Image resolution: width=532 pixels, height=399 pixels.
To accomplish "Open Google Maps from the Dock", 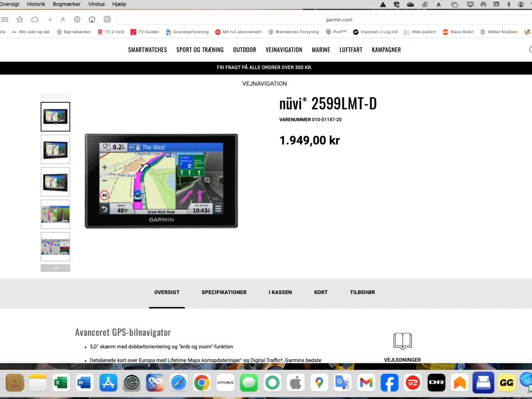I will coord(319,382).
